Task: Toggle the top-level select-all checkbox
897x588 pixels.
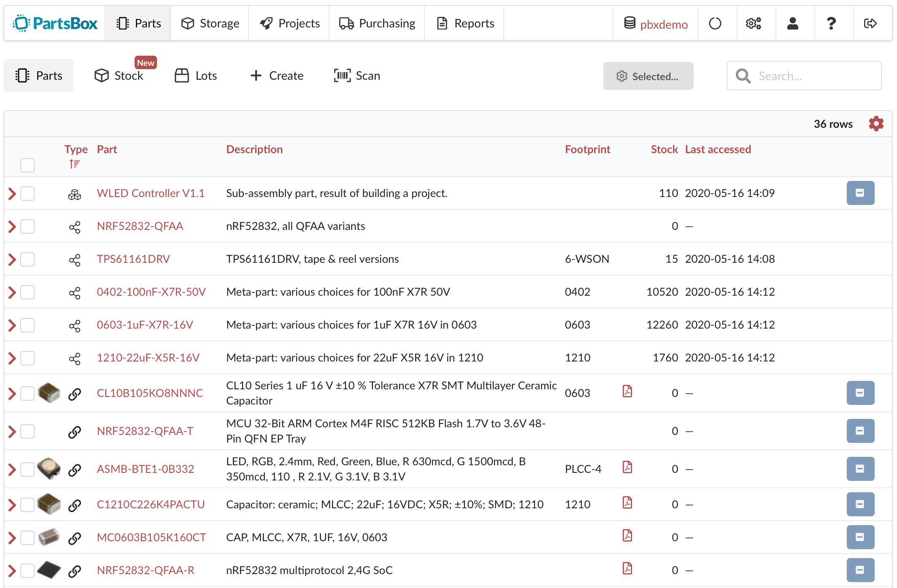Action: pyautogui.click(x=27, y=164)
